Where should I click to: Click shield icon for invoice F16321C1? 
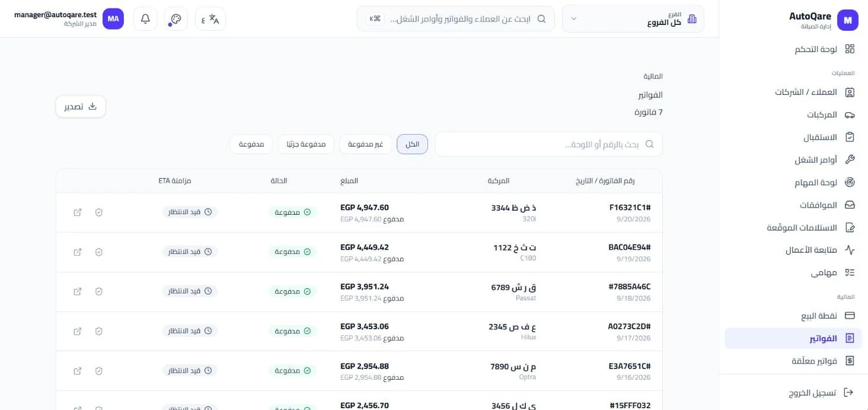(99, 212)
